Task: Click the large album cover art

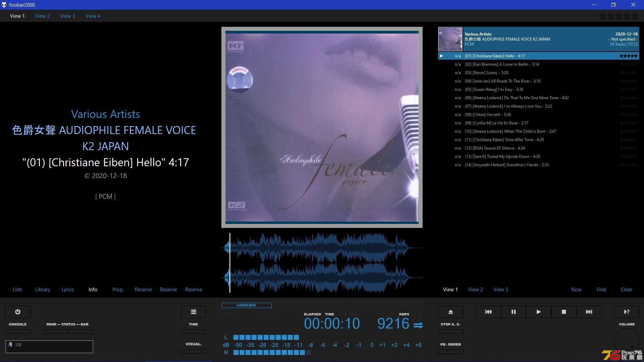Action: [322, 127]
